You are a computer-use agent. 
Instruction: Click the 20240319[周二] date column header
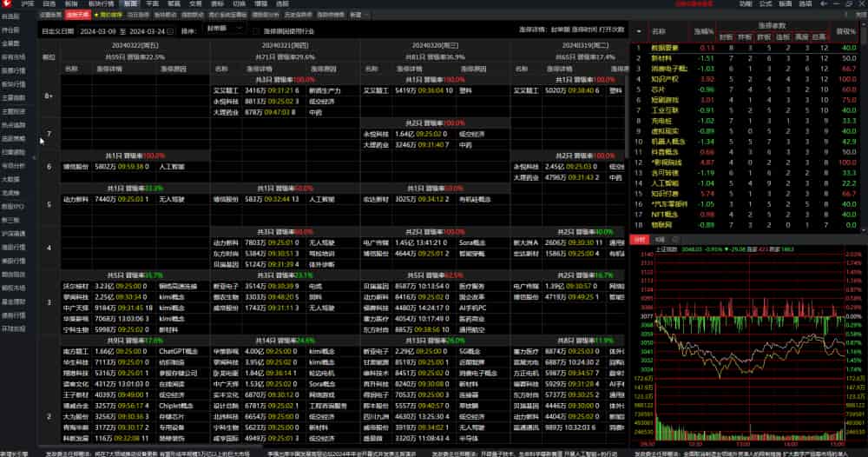click(x=585, y=45)
